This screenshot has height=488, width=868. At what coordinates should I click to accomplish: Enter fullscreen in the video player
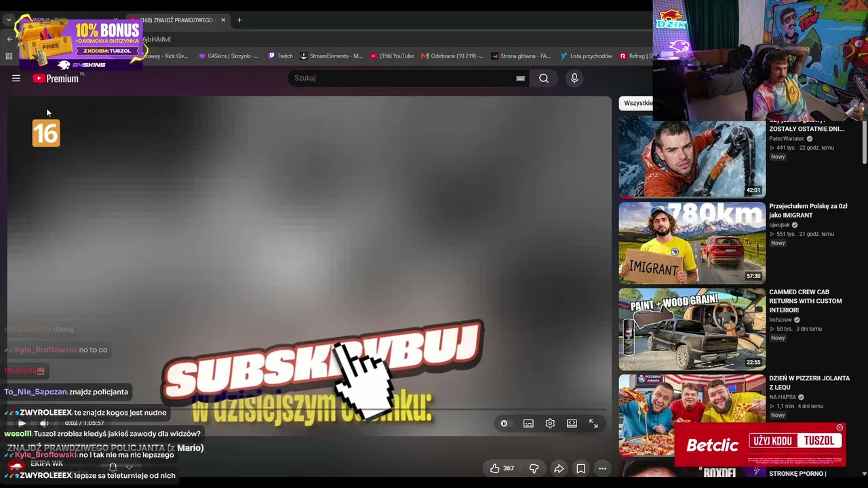click(593, 424)
